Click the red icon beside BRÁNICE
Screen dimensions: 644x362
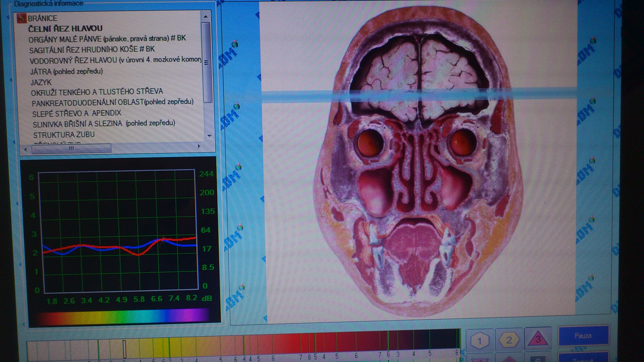[x=21, y=19]
